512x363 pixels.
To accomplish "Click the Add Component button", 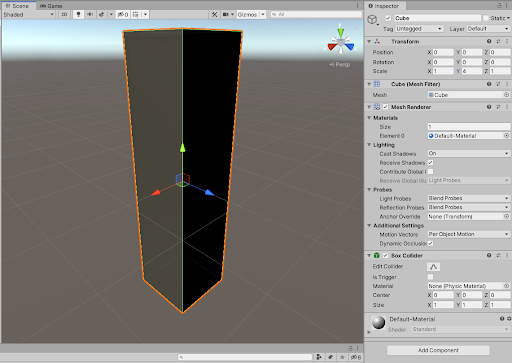I will pos(438,350).
